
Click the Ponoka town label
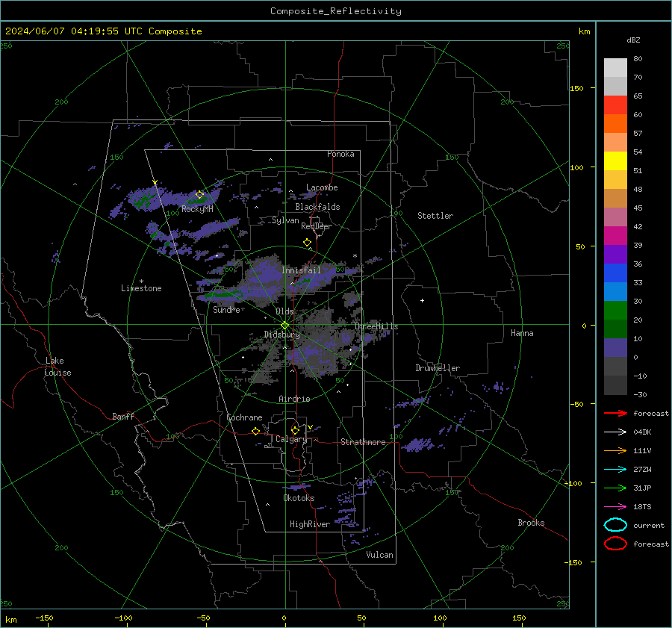point(340,154)
